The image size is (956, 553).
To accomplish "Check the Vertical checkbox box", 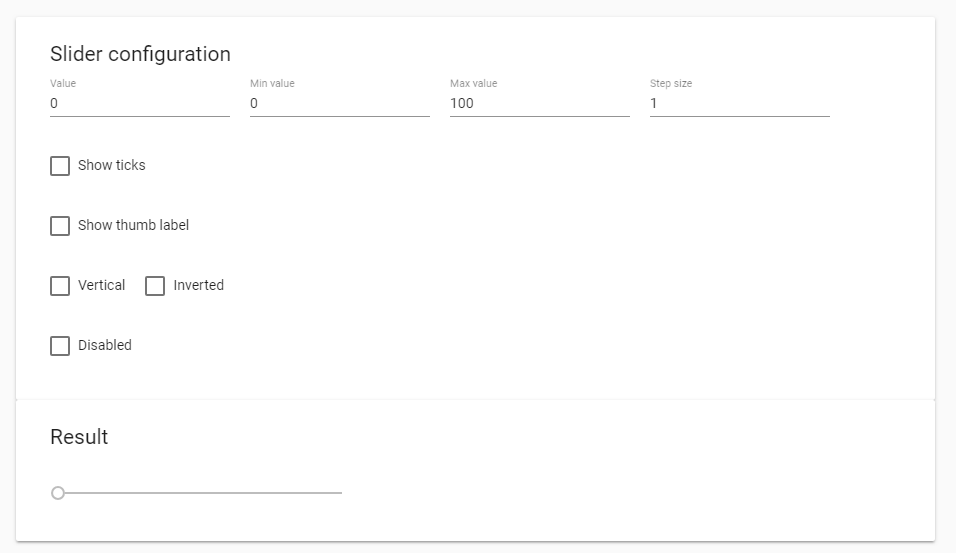I will click(x=60, y=286).
